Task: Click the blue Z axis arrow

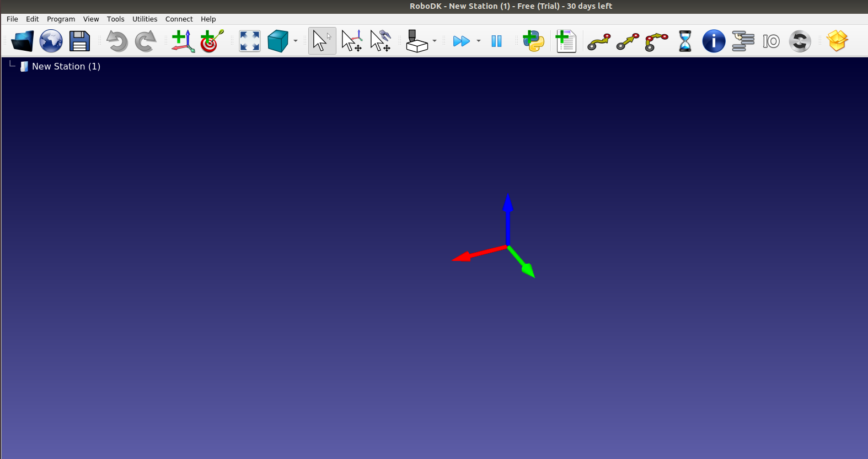Action: 508,218
